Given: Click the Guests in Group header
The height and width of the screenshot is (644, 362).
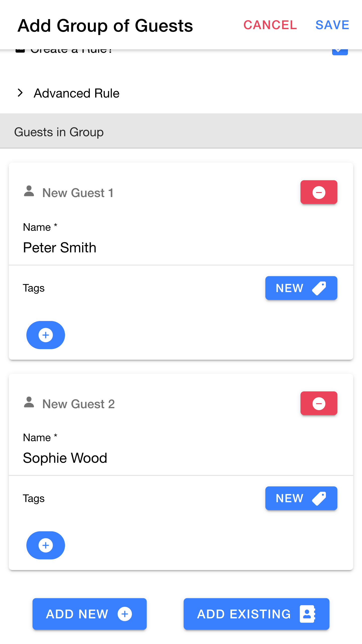Looking at the screenshot, I should (59, 132).
